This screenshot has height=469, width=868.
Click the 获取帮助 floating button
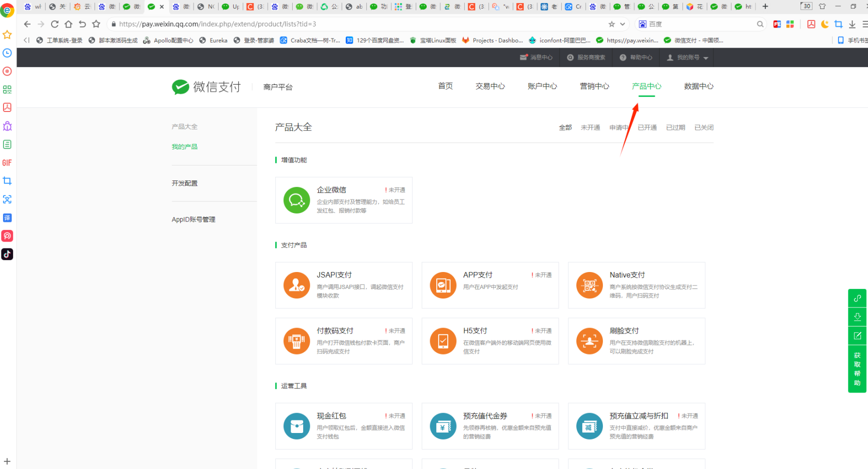pyautogui.click(x=857, y=369)
